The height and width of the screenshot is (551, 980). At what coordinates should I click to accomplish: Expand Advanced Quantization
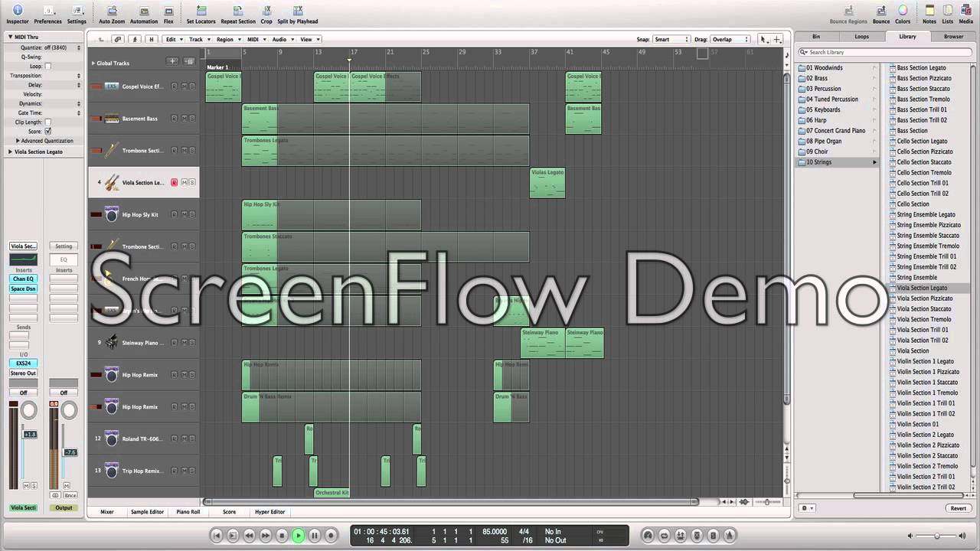click(18, 141)
